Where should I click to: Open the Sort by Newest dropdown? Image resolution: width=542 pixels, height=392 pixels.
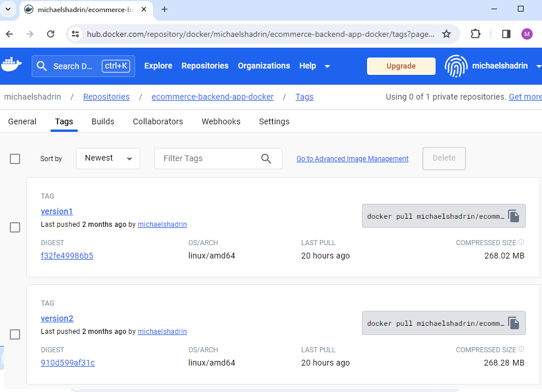click(x=108, y=158)
